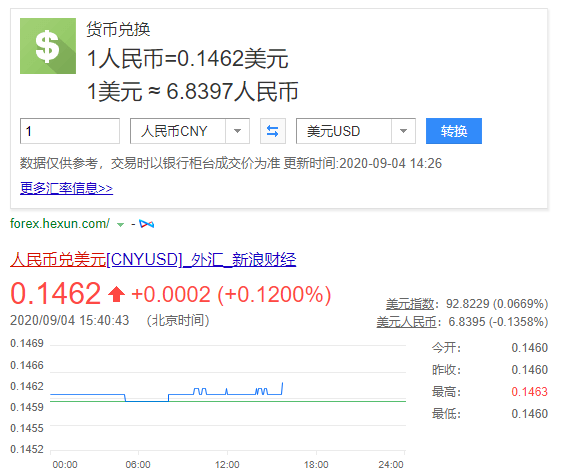Click the blue 转换 convert button
Screen dimensions: 574x476
[454, 131]
